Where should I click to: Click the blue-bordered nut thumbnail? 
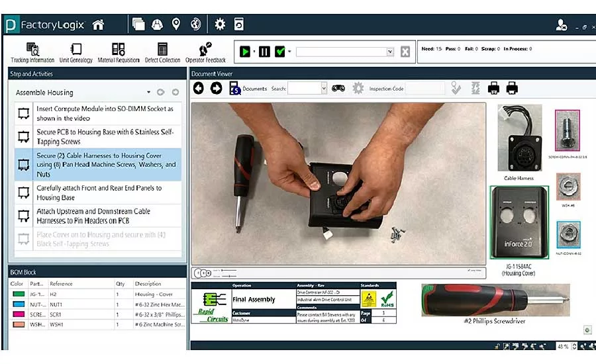coord(568,234)
